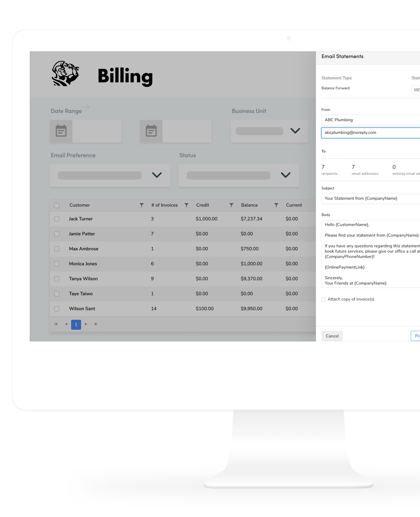Go to the next page of results

tap(86, 324)
